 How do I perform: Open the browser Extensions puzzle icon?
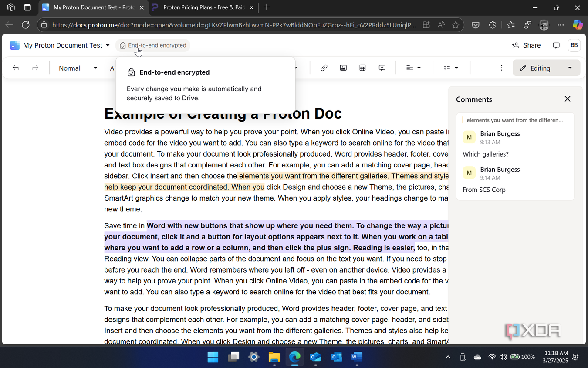[492, 25]
